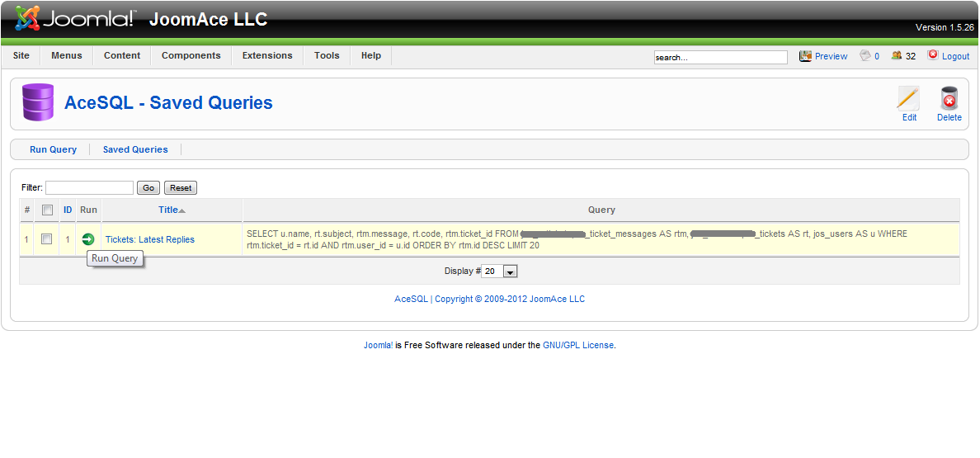Click the Run column header
980x458 pixels.
(89, 210)
